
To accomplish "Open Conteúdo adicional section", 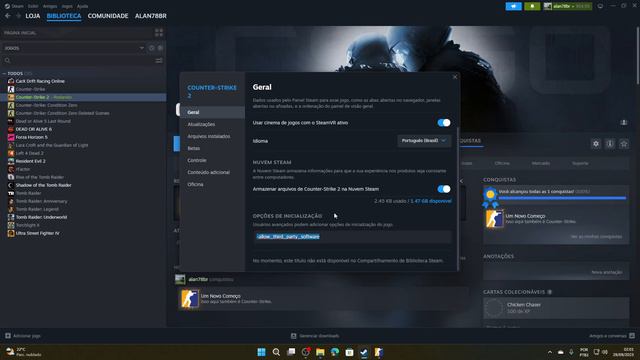I will 208,172.
